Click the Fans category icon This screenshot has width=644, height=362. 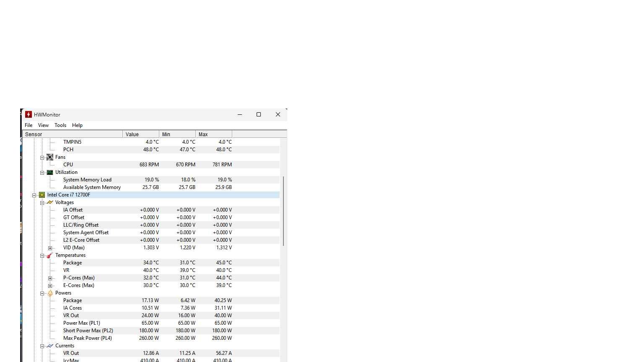(x=50, y=157)
